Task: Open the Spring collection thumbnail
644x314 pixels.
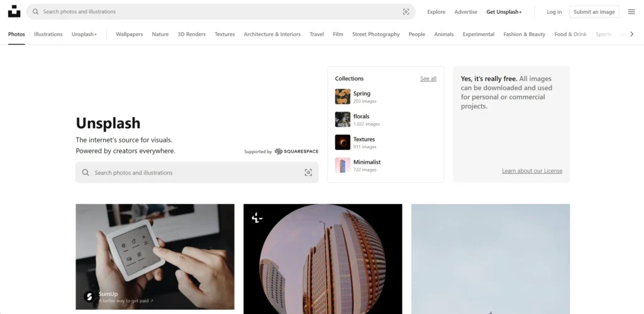Action: (x=343, y=97)
